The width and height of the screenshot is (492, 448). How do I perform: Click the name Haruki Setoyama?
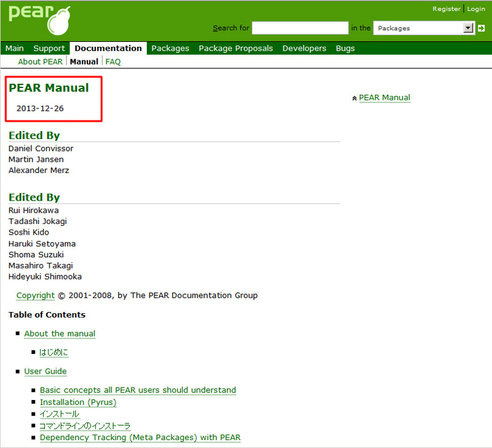tap(42, 244)
